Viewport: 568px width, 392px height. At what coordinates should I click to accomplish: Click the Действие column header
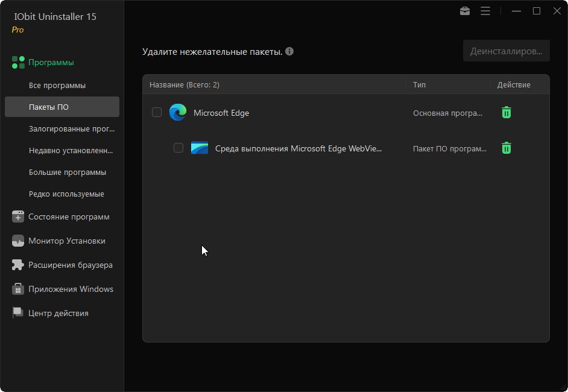[514, 85]
